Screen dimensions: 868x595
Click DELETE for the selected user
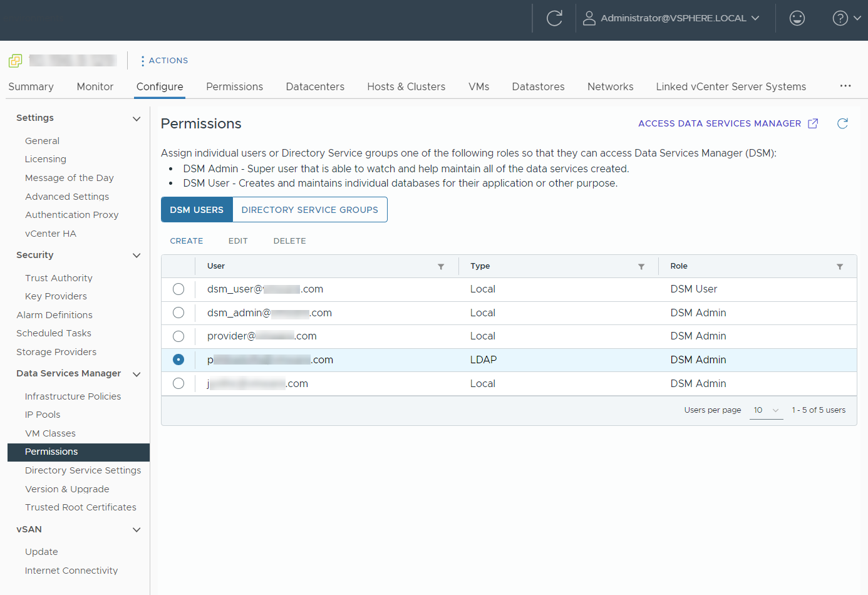290,241
